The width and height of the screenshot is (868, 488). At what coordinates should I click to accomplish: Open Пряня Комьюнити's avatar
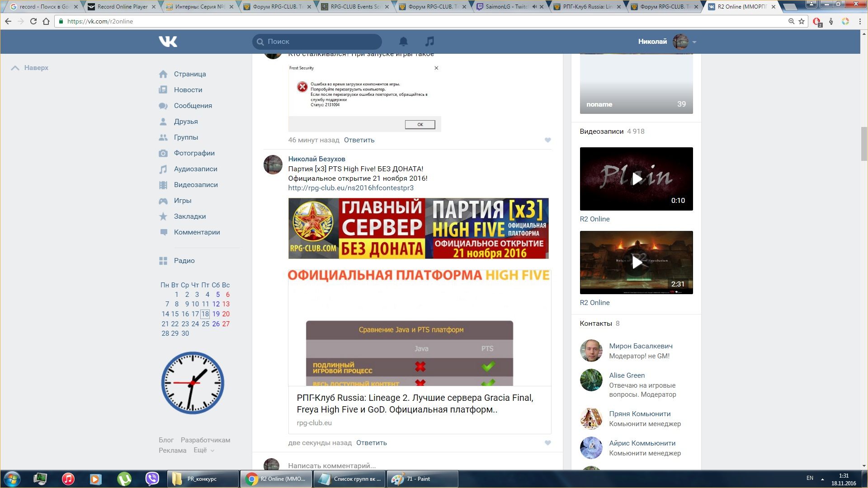(x=591, y=418)
